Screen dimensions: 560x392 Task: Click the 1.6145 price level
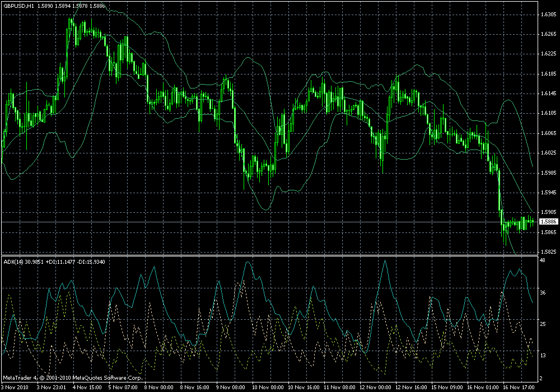(x=549, y=94)
